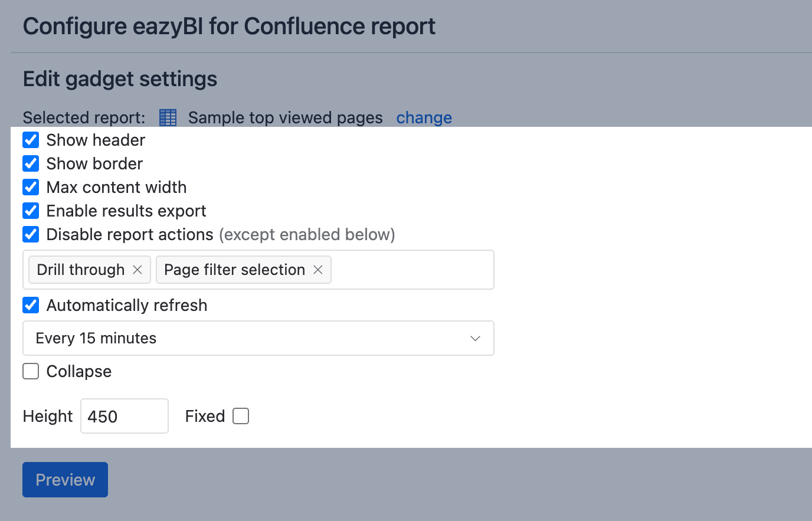The height and width of the screenshot is (521, 812).
Task: Click the Drill through tag label
Action: (x=81, y=270)
